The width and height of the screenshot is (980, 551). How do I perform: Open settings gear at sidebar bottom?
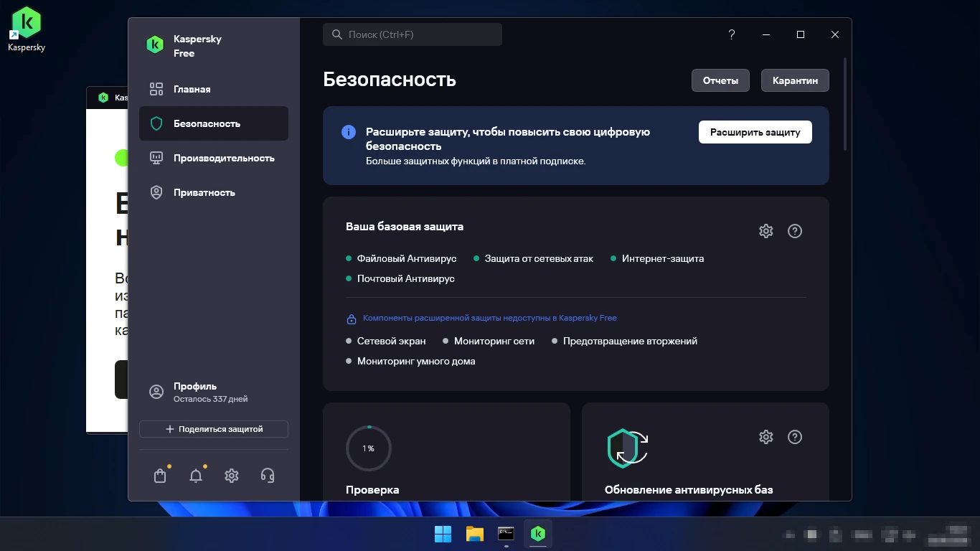(x=232, y=476)
